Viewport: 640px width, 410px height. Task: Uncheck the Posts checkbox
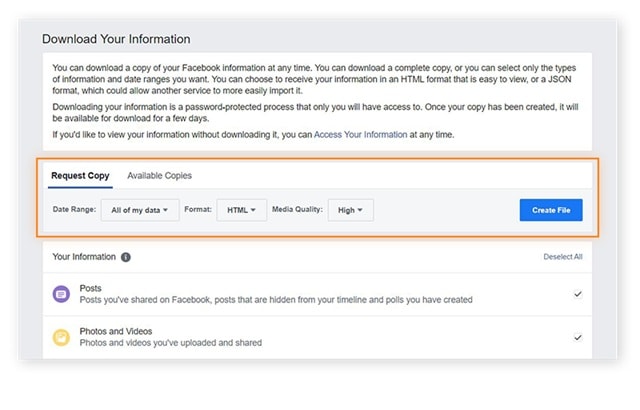click(x=578, y=294)
